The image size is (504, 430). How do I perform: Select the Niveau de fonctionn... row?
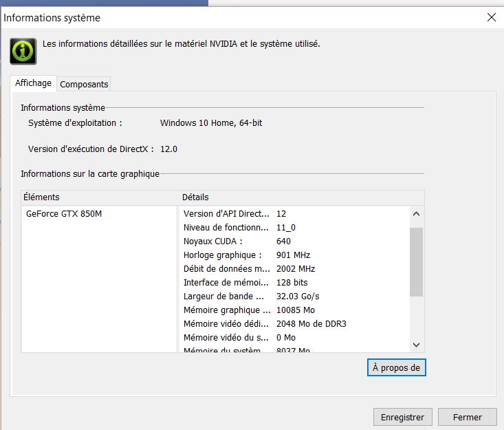click(294, 228)
